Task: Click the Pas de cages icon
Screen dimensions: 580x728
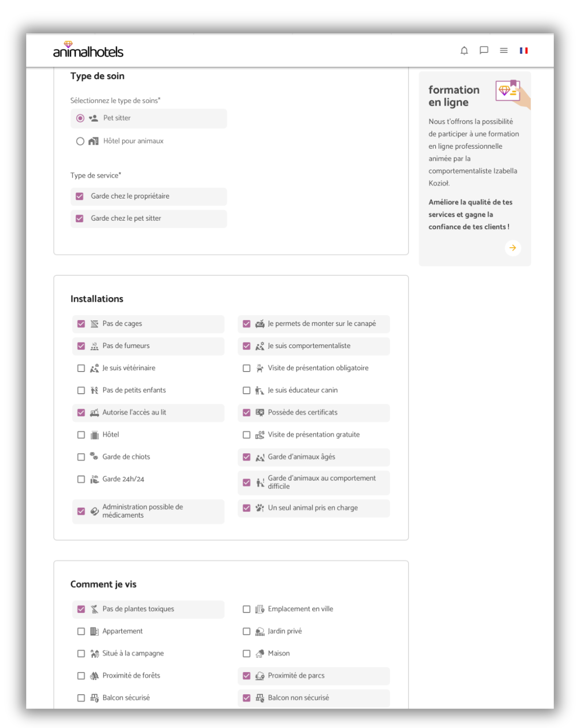Action: (x=94, y=324)
